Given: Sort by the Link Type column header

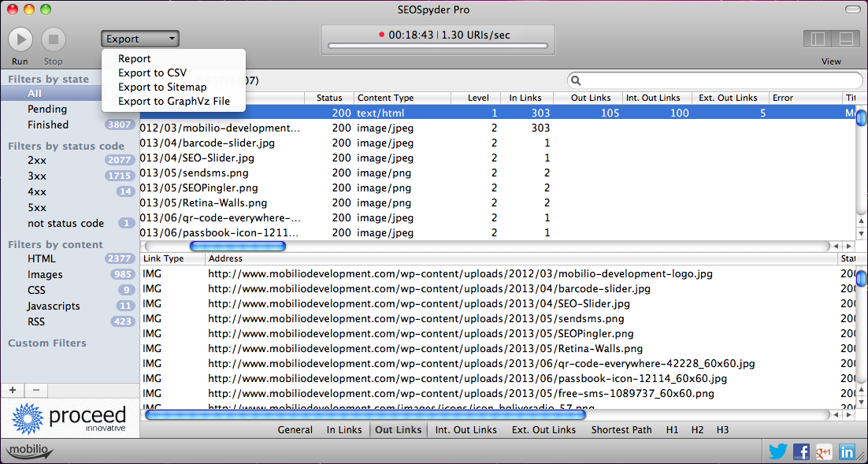Looking at the screenshot, I should point(172,258).
